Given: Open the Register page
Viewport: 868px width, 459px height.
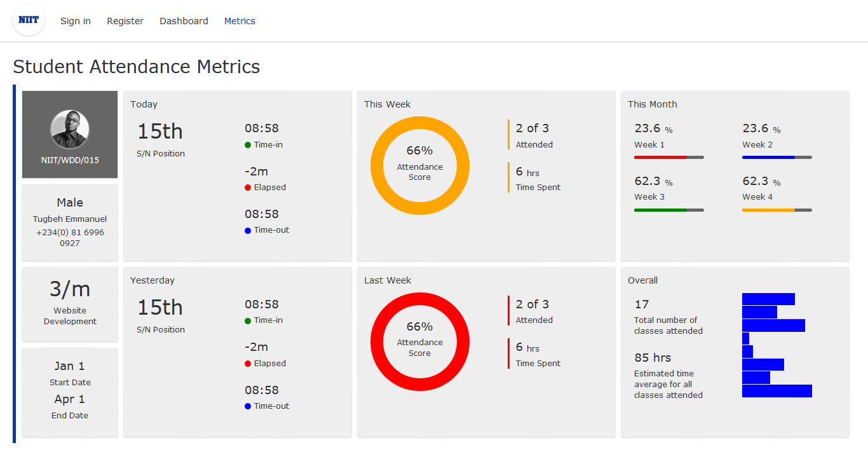Looking at the screenshot, I should tap(125, 21).
